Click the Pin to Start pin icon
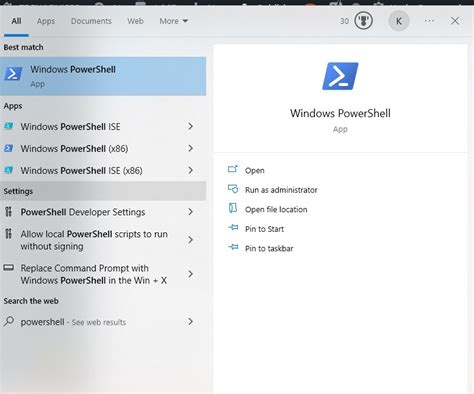The width and height of the screenshot is (474, 394). (233, 228)
